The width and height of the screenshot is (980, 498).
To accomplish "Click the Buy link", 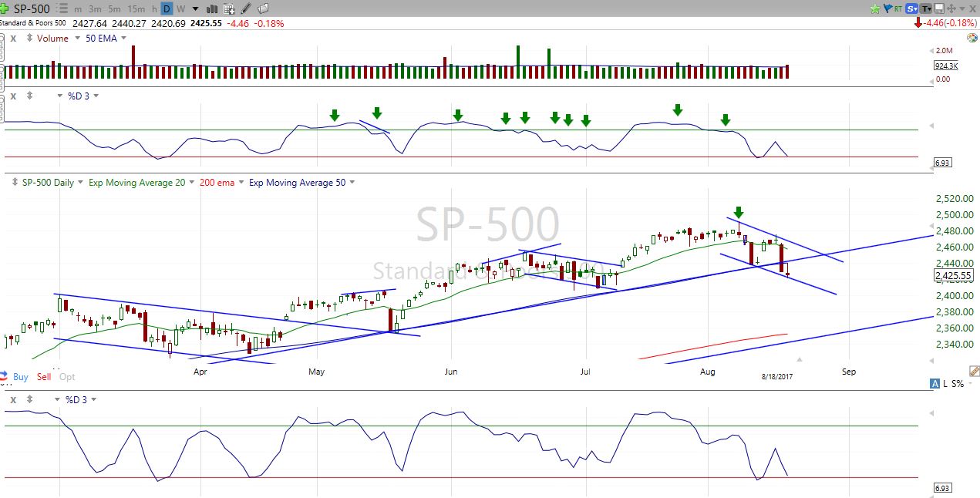I will coord(21,377).
